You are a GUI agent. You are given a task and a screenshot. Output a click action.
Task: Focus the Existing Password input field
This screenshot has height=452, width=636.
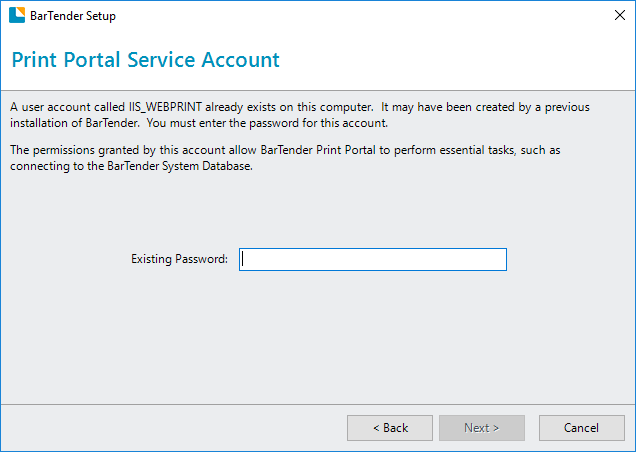point(373,259)
